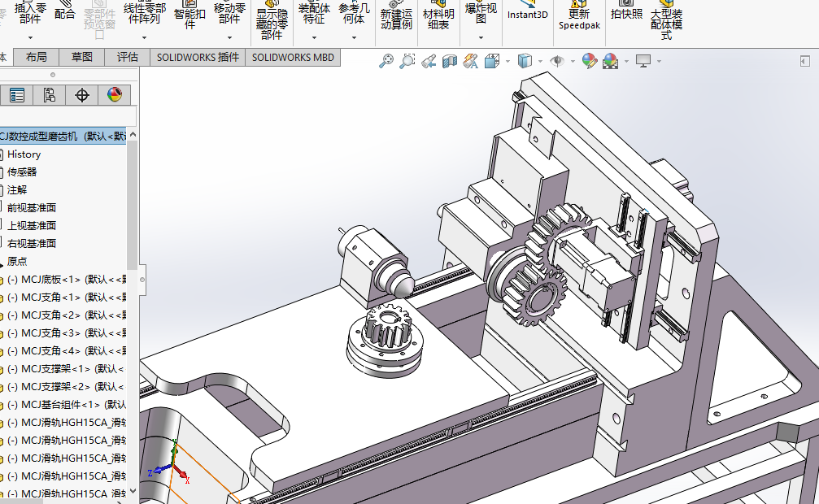819x504 pixels.
Task: Toggle the Section View icon
Action: 449,61
